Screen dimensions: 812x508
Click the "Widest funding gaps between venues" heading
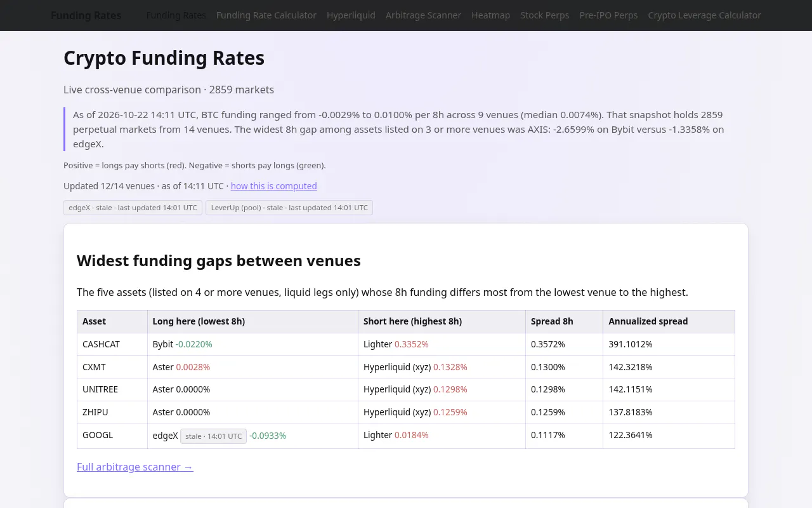point(219,261)
